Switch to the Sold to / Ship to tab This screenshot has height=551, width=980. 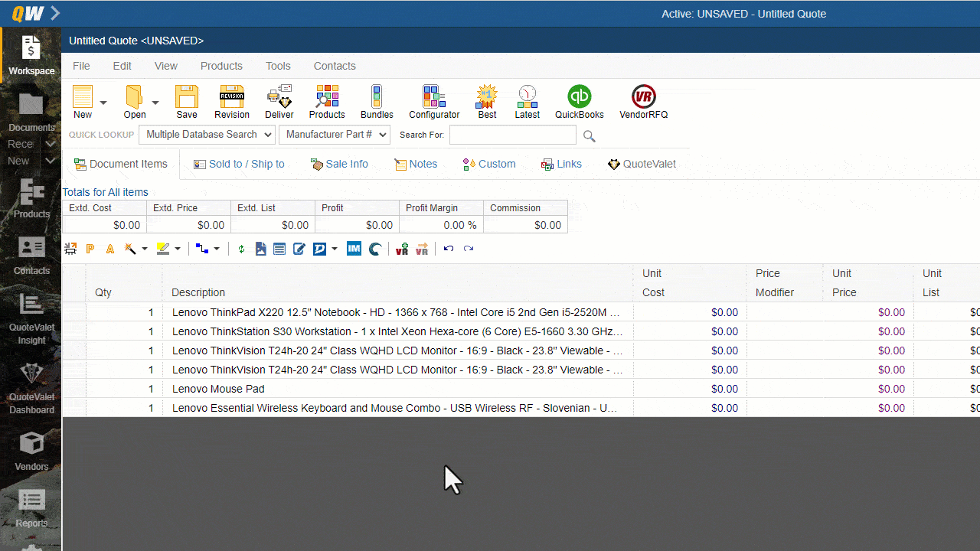tap(238, 163)
